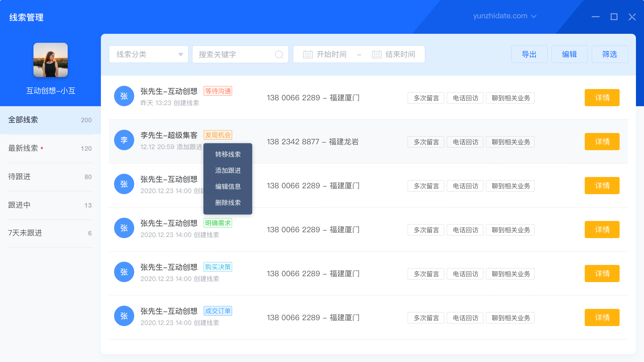Click 多次留言 tag in 成交订单 row
This screenshot has width=644, height=362.
click(426, 318)
